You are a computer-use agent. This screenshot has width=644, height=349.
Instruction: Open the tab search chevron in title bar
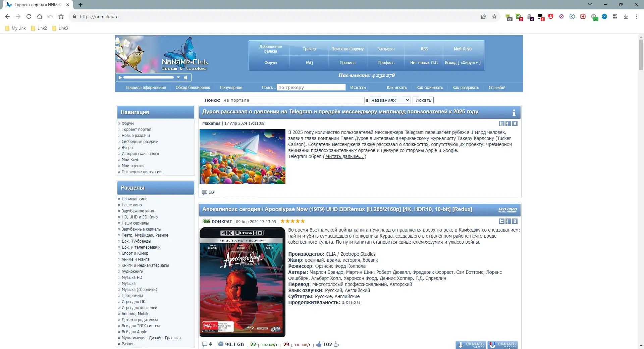[x=590, y=5]
